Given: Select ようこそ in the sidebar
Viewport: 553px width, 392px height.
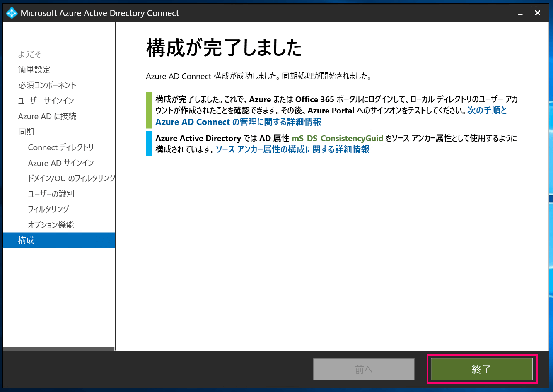Looking at the screenshot, I should pos(29,54).
